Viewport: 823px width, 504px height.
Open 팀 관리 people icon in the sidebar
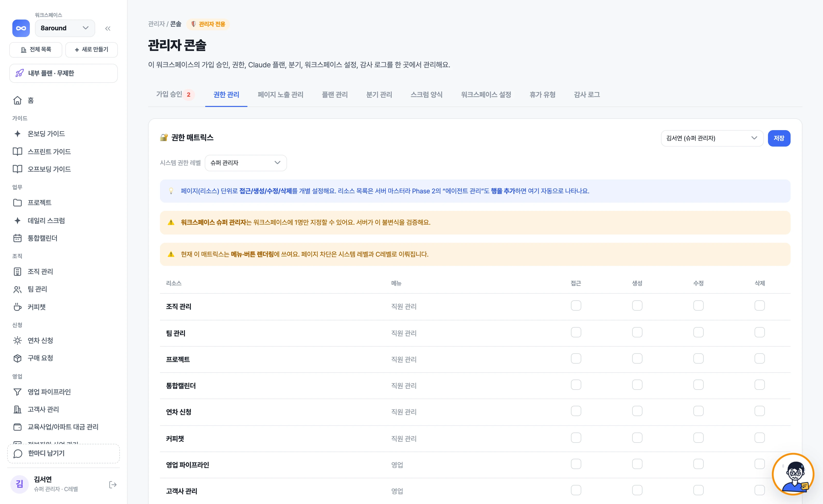pos(17,289)
